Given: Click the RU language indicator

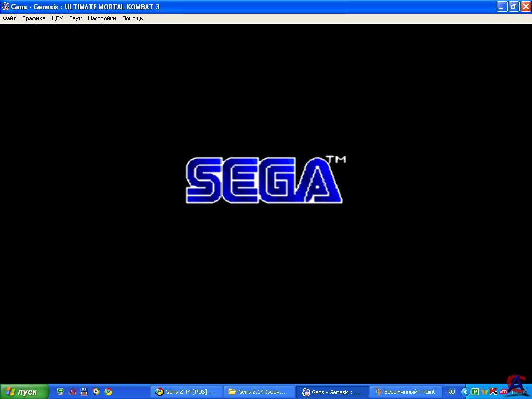Looking at the screenshot, I should tap(451, 392).
